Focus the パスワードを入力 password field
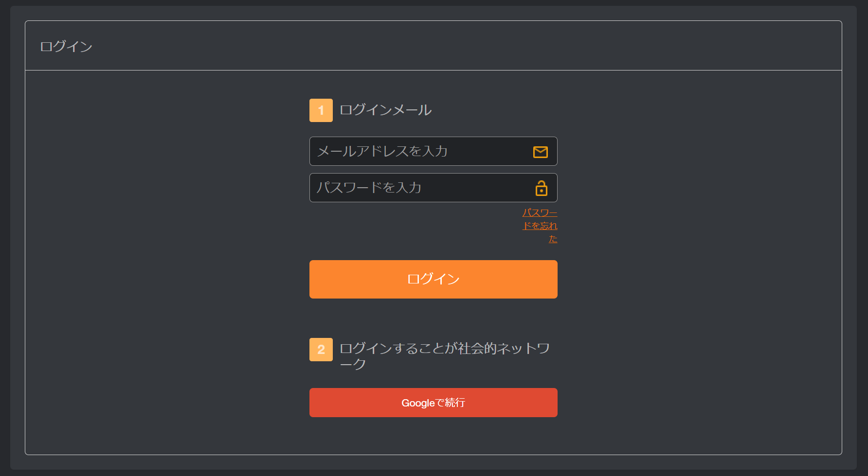868x476 pixels. [x=434, y=188]
